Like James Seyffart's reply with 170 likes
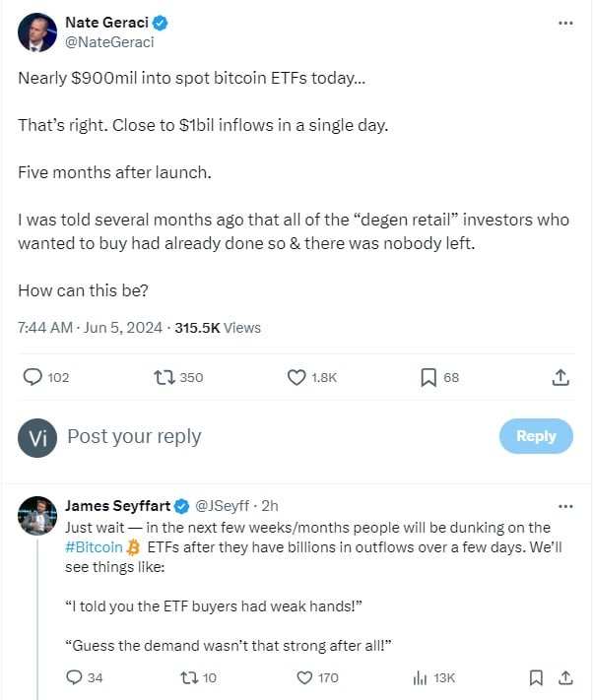The width and height of the screenshot is (593, 700). click(304, 677)
